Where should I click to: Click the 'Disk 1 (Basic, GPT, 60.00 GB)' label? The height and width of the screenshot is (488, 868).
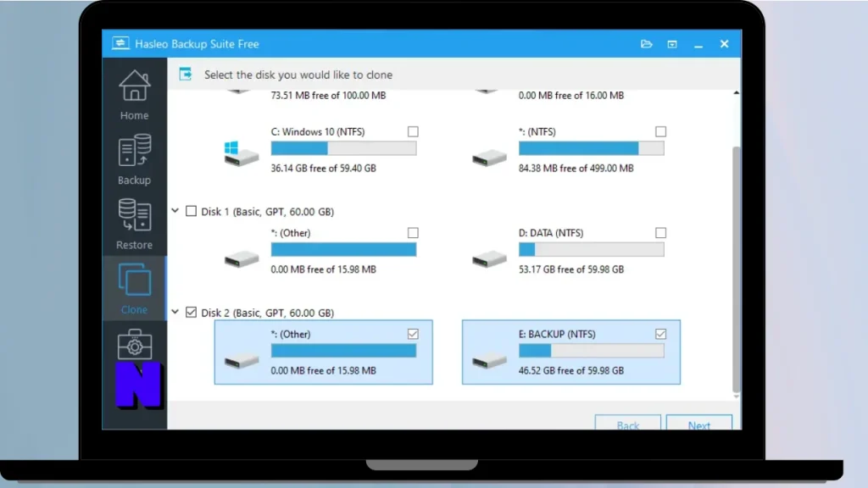click(x=267, y=211)
